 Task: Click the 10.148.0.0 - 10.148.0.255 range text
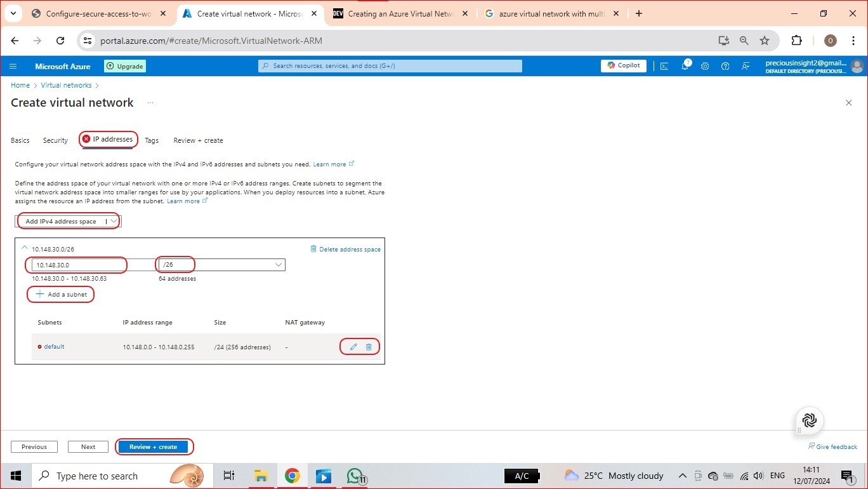[159, 347]
